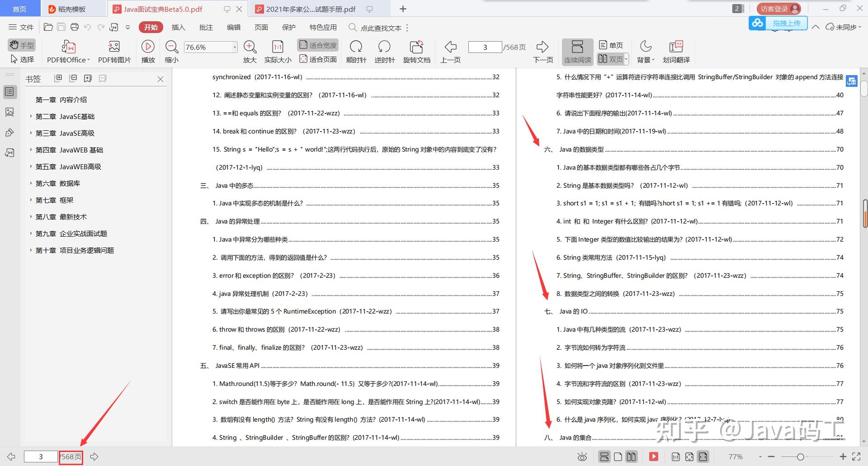Rotate page clockwise using 顺时针
The height and width of the screenshot is (466, 868).
coord(356,51)
